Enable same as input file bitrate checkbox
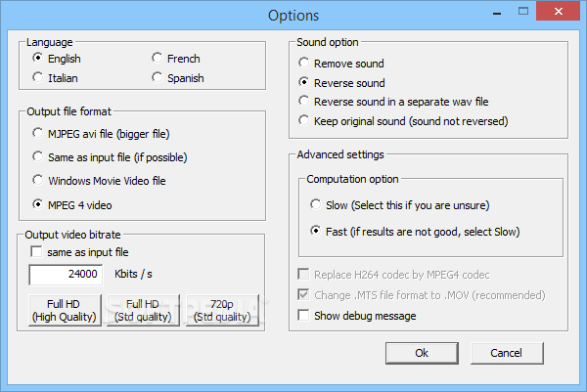This screenshot has height=392, width=587. pyautogui.click(x=36, y=252)
